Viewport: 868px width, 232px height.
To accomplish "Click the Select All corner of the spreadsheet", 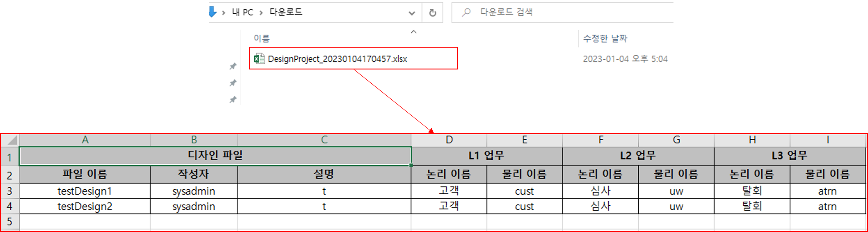I will pyautogui.click(x=10, y=140).
